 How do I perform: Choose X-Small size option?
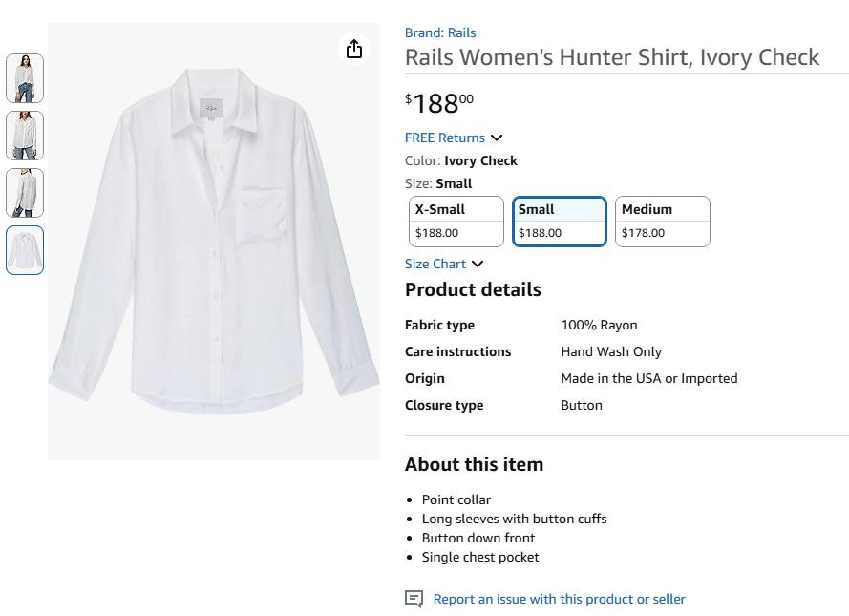456,221
